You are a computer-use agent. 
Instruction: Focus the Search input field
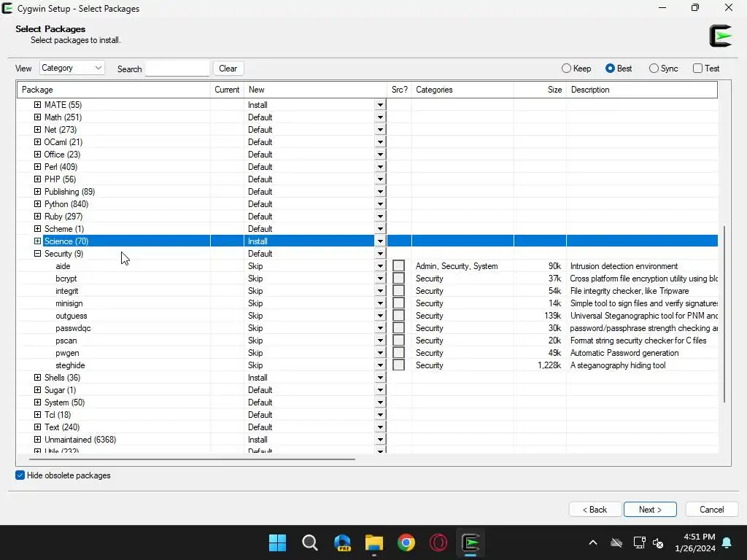(177, 68)
